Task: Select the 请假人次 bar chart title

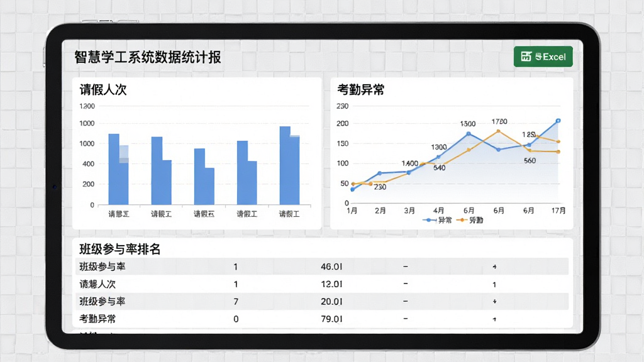Action: coord(103,89)
